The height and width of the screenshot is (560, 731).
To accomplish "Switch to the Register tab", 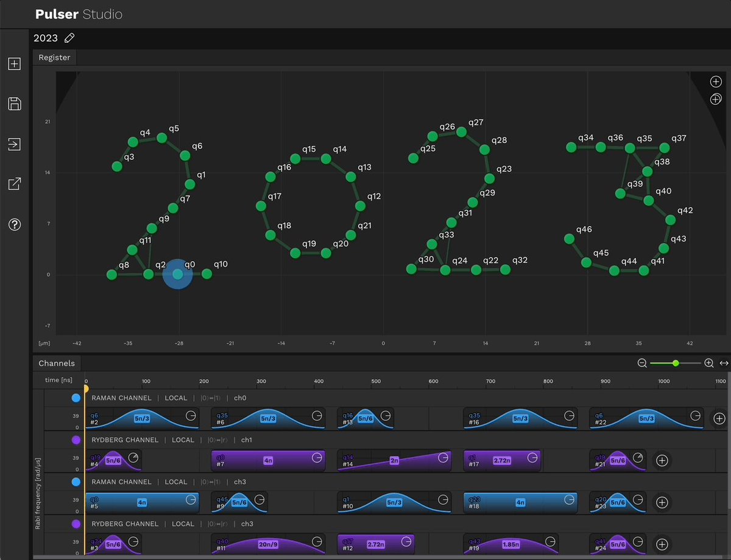I will pyautogui.click(x=55, y=57).
